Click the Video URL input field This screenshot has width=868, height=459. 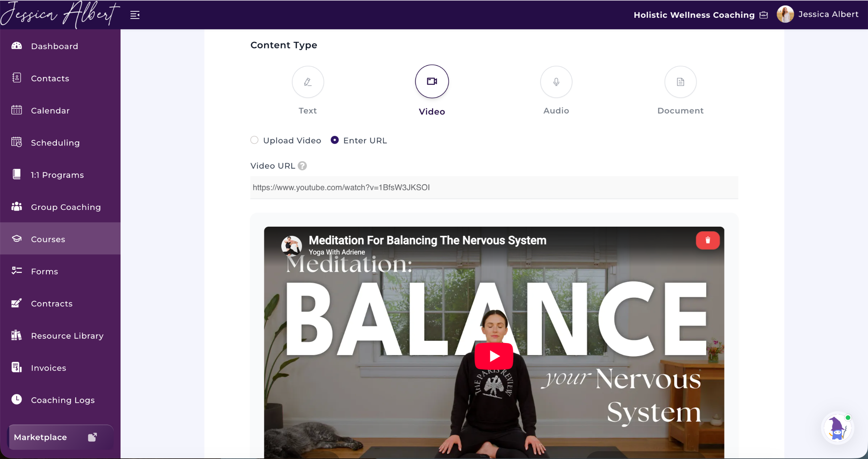coord(494,188)
